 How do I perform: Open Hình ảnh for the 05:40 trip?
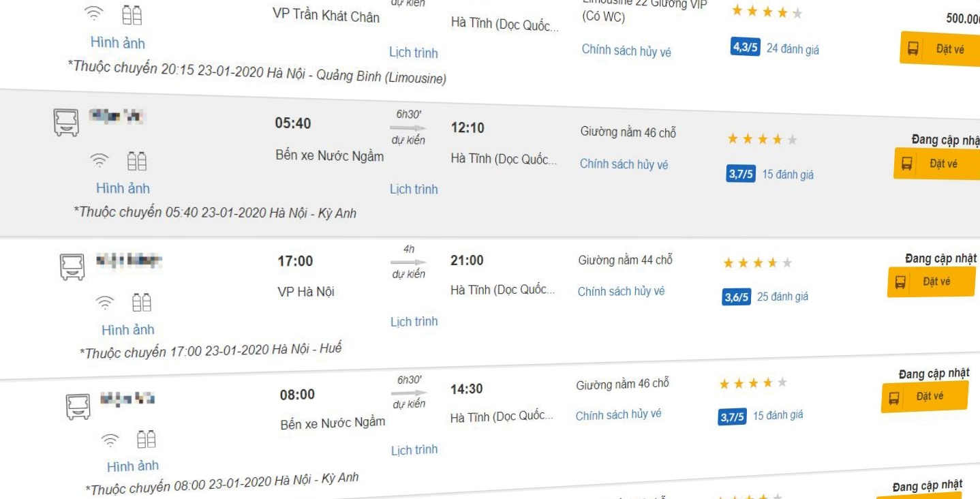click(123, 188)
